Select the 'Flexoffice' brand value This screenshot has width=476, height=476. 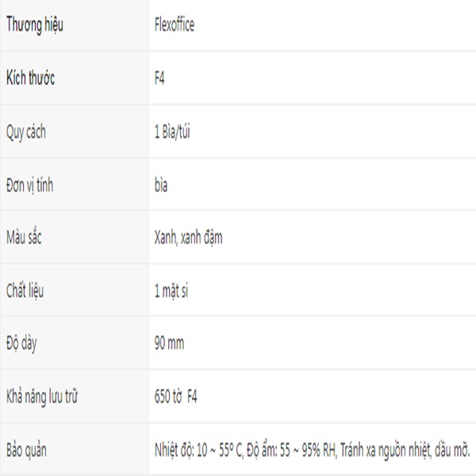click(x=174, y=25)
